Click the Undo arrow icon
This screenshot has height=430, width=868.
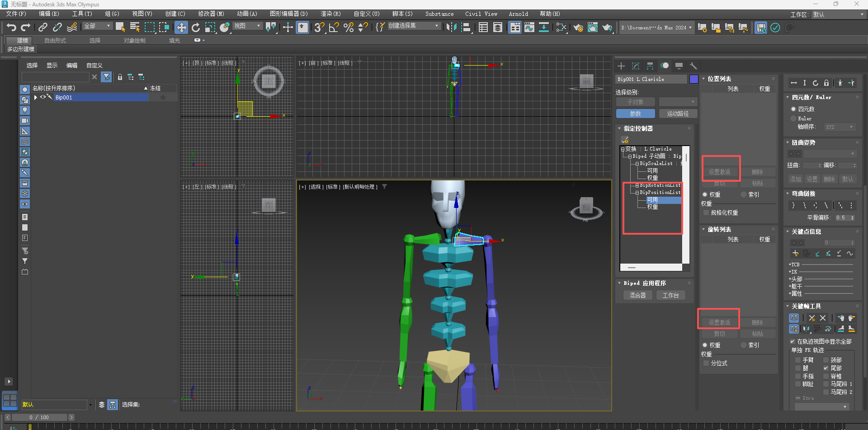tap(11, 28)
